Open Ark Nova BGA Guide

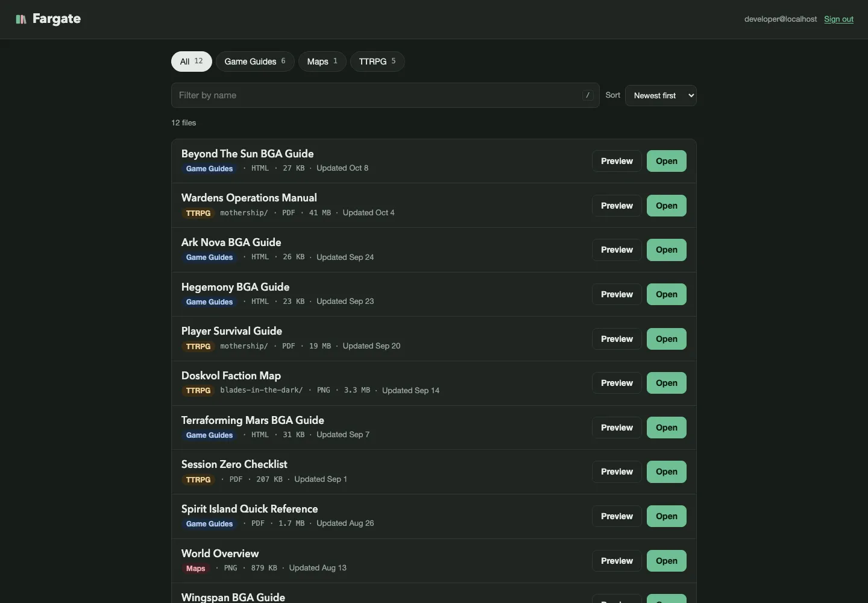coord(667,250)
